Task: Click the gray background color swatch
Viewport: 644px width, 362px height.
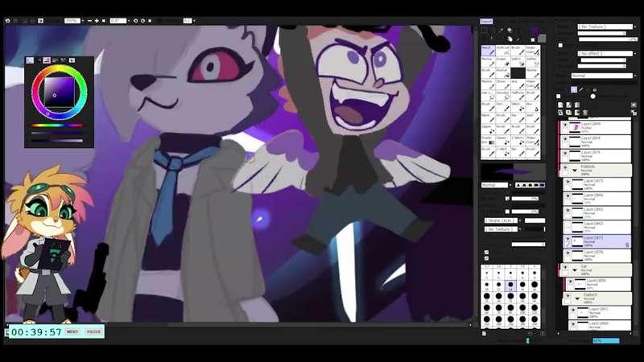Action: tap(542, 38)
